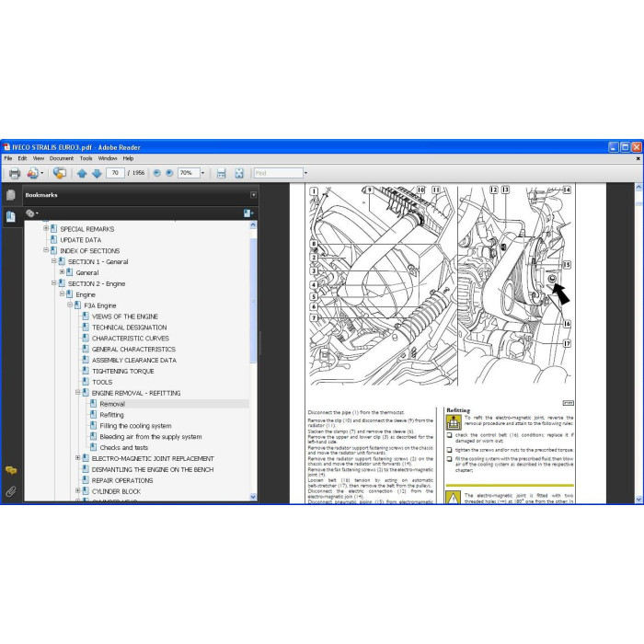Expand ELECTRO-MAGNETIC JOINT REPLACEMENT node
644x644 pixels.
[x=77, y=457]
